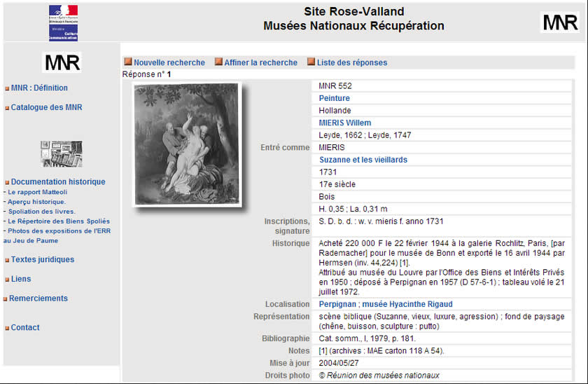Click the note archives MAE carton 118 A 54

(x=381, y=351)
